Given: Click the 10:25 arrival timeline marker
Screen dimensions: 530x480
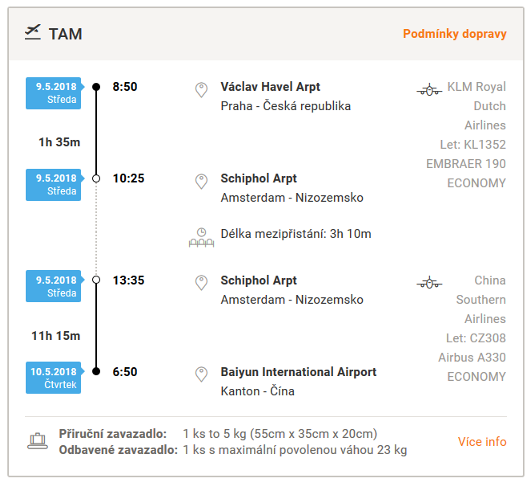Looking at the screenshot, I should tap(96, 178).
